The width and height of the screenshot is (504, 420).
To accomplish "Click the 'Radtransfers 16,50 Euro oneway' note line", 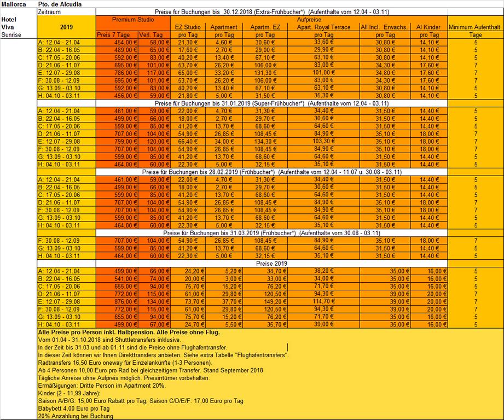I will point(125,363).
